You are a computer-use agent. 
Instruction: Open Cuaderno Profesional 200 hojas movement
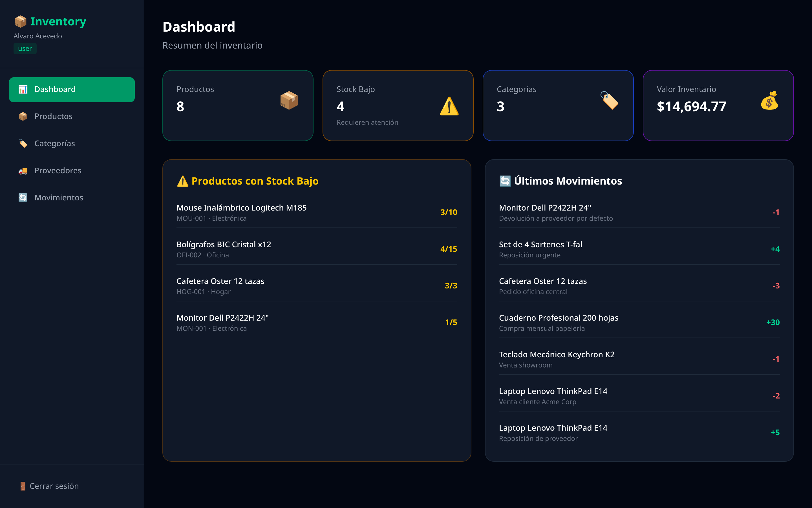(x=639, y=323)
